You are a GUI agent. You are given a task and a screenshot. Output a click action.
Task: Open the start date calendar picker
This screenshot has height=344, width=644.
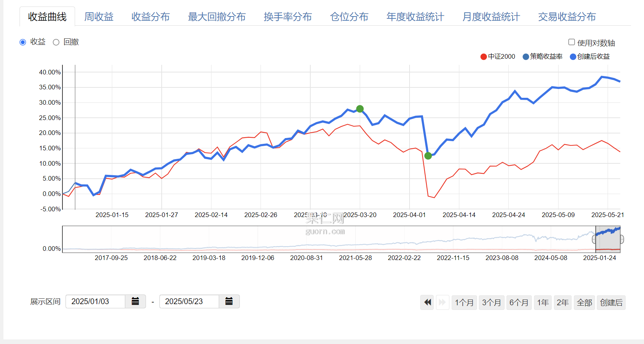pyautogui.click(x=135, y=301)
